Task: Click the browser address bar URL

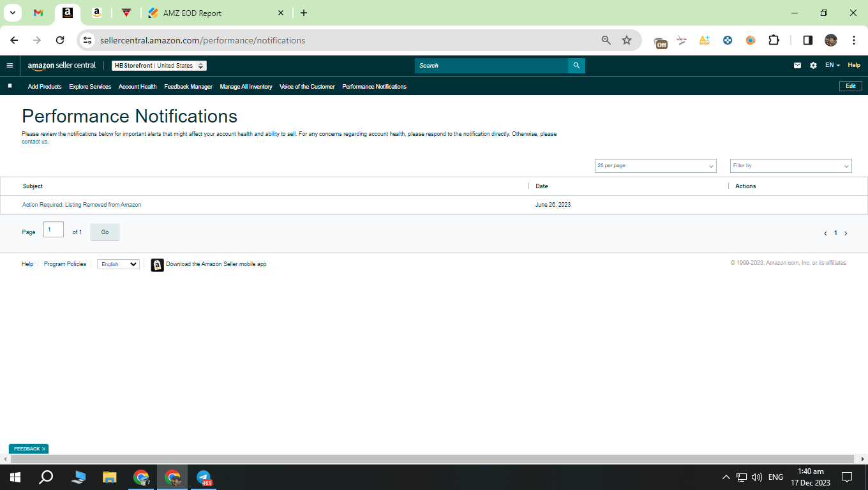Action: (203, 40)
